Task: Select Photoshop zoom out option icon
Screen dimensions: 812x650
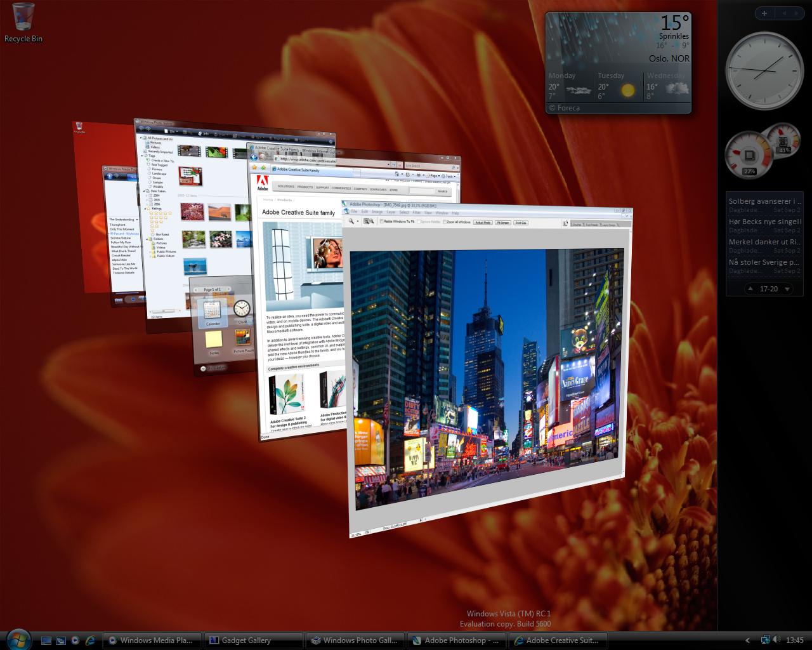Action: click(372, 222)
